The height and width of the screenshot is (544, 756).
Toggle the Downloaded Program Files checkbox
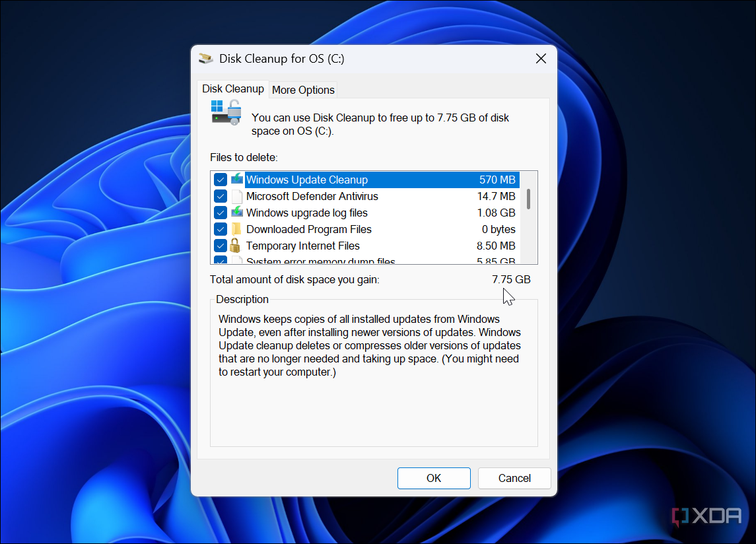click(221, 229)
